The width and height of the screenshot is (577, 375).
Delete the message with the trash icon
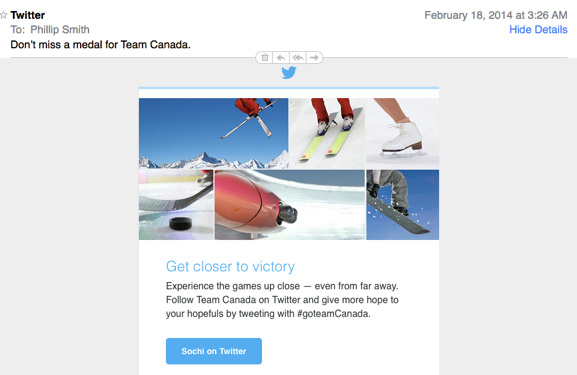(265, 57)
